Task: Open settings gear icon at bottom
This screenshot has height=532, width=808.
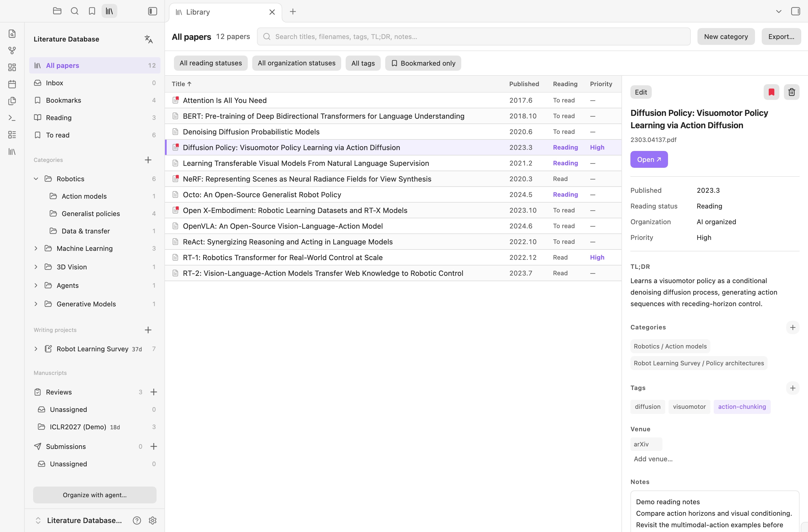Action: [152, 520]
